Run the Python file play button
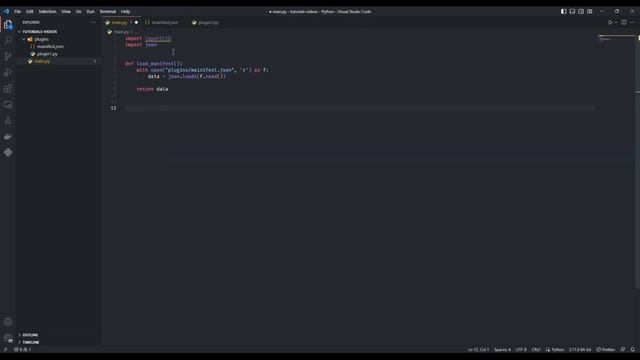 point(610,22)
